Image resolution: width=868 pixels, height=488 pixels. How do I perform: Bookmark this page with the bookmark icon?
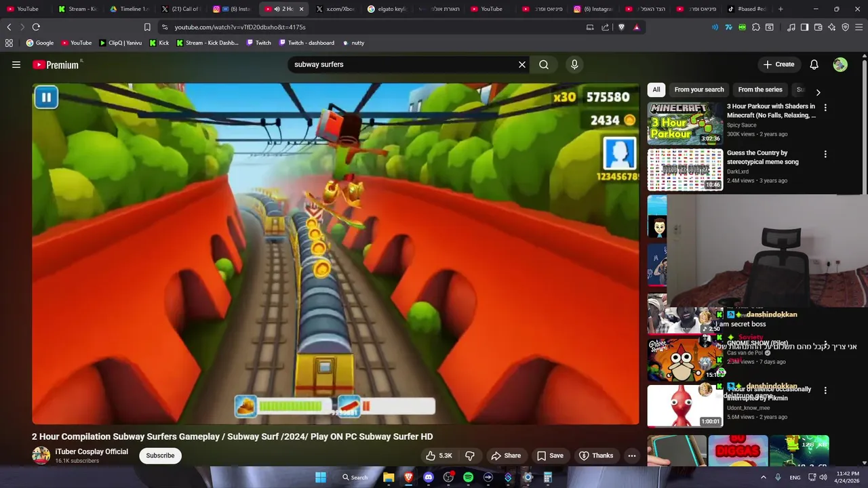[x=147, y=27]
